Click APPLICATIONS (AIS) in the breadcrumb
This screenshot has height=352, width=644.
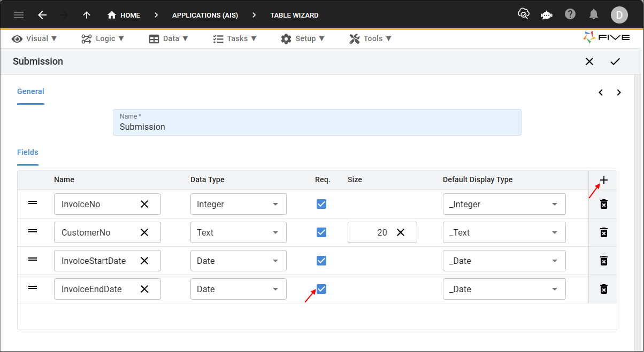(x=205, y=15)
